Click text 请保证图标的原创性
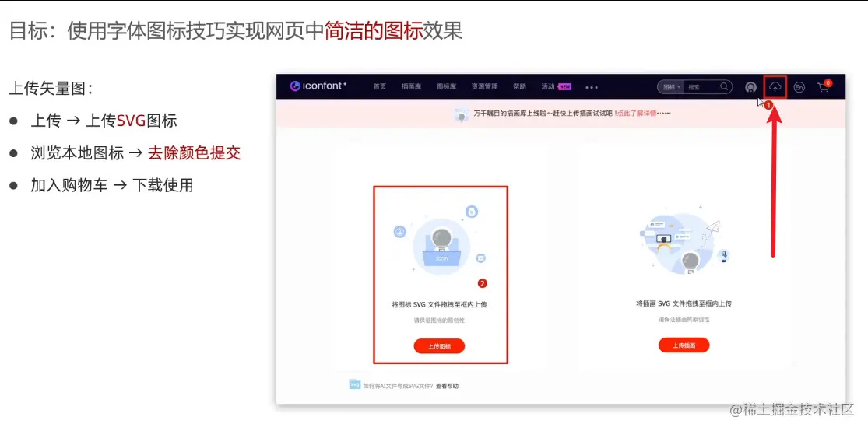Image resolution: width=868 pixels, height=431 pixels. pos(440,321)
